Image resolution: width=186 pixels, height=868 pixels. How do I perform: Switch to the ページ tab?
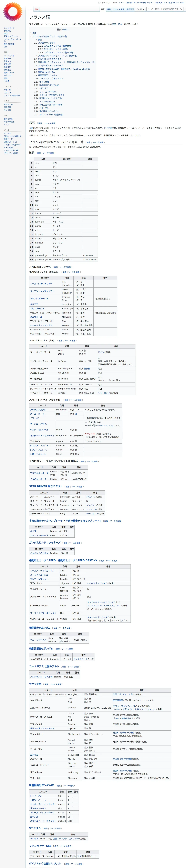[30, 9]
